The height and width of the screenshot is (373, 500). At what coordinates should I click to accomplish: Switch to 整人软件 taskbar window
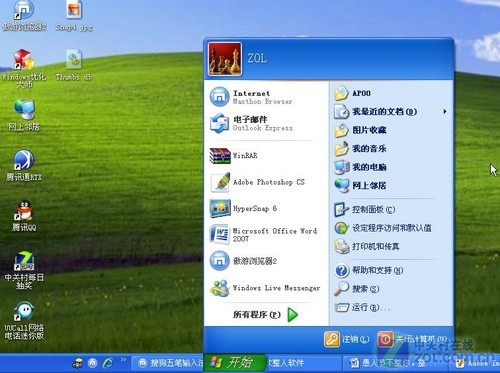point(303,363)
